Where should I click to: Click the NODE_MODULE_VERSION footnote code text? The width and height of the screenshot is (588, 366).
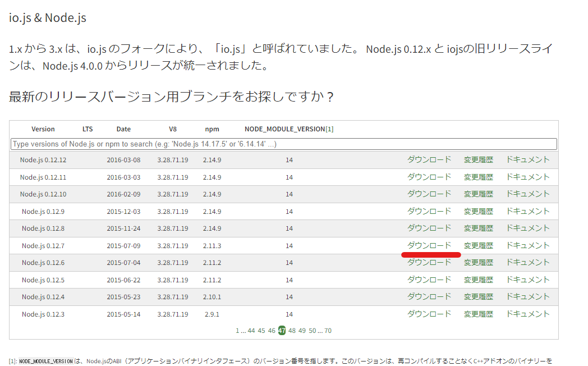pos(46,361)
